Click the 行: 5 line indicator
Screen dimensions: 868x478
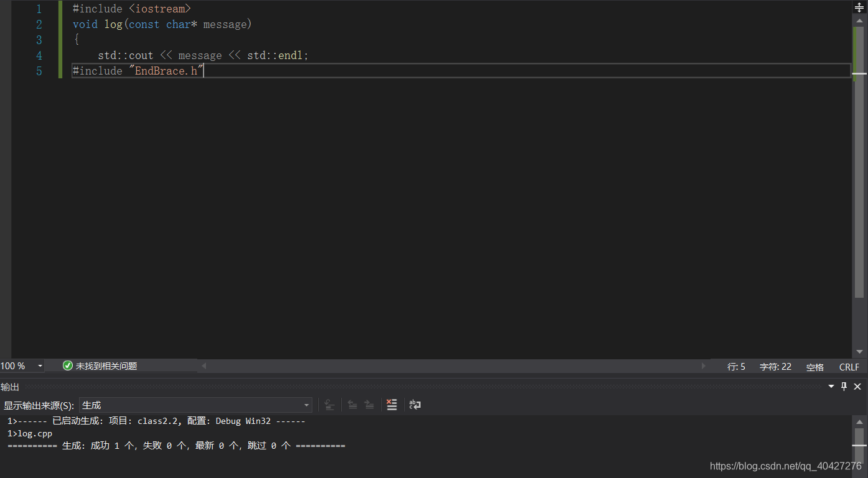click(736, 367)
